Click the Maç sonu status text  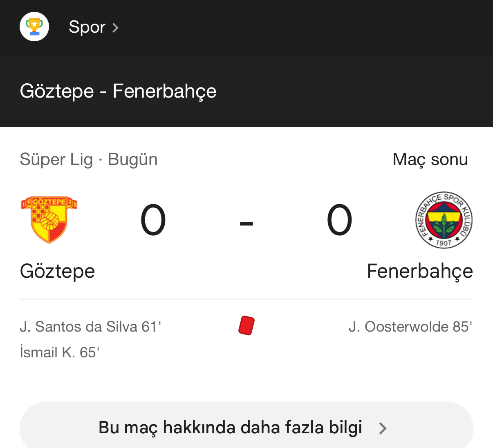[x=430, y=159]
